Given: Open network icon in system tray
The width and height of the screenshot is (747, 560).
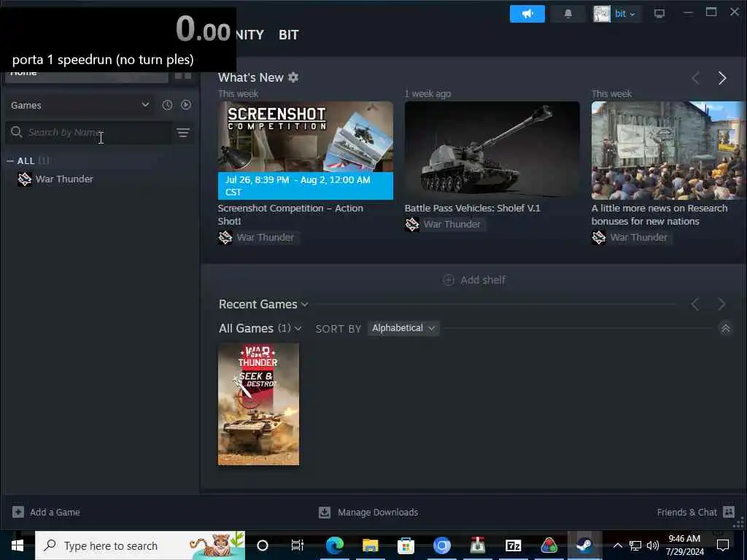Looking at the screenshot, I should 635,545.
